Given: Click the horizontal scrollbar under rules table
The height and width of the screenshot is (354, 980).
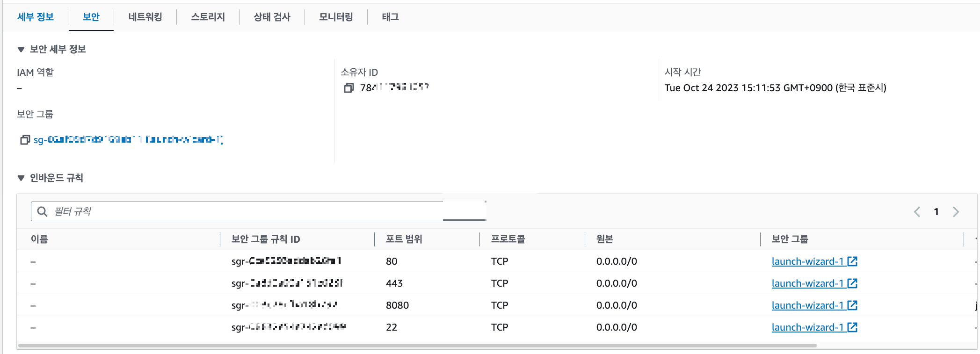Looking at the screenshot, I should click(417, 346).
